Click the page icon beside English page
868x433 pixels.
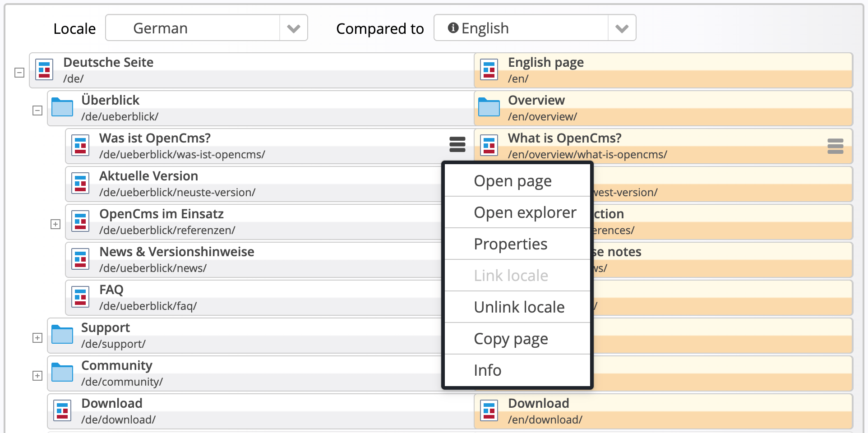tap(489, 70)
